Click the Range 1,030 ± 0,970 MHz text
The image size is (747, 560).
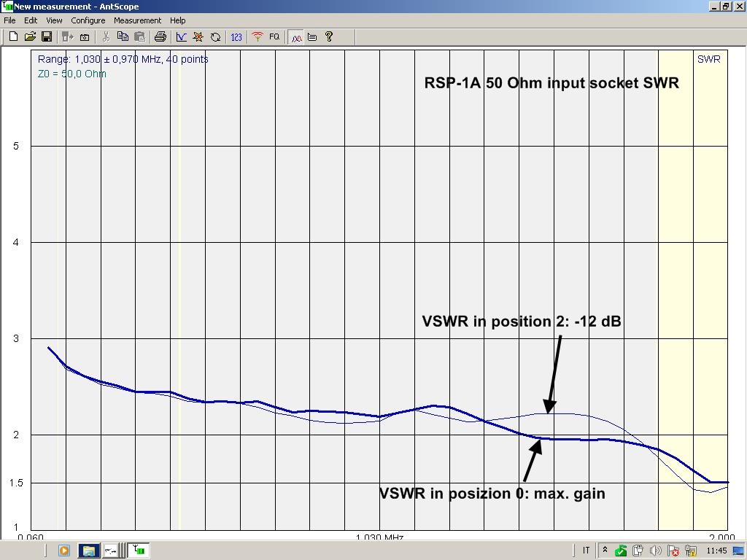pos(123,59)
